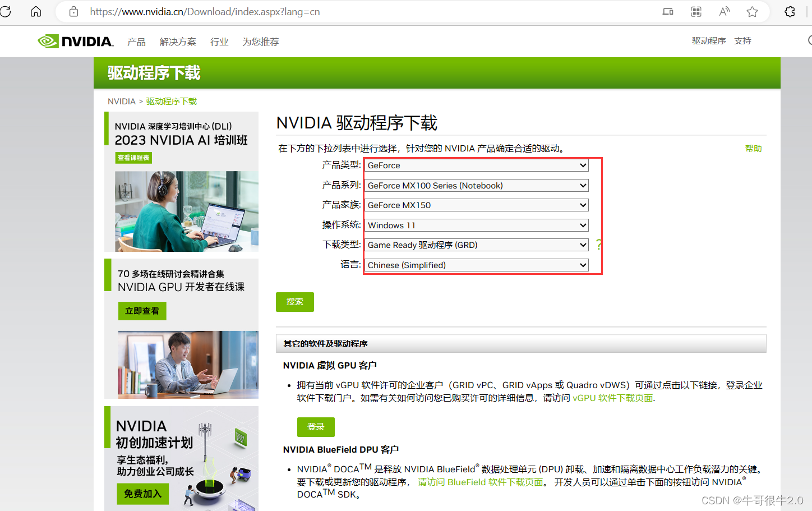Open 为您推荐 navigation menu

(260, 42)
